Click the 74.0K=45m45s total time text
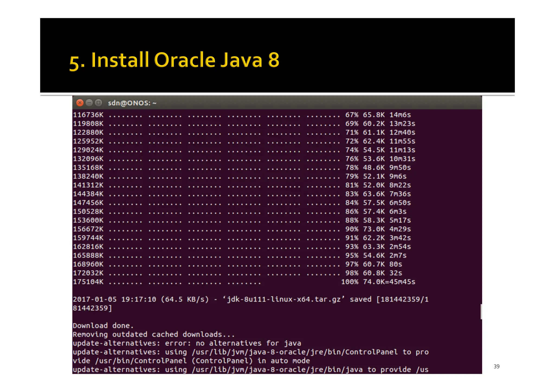This screenshot has width=555, height=392. [x=389, y=282]
